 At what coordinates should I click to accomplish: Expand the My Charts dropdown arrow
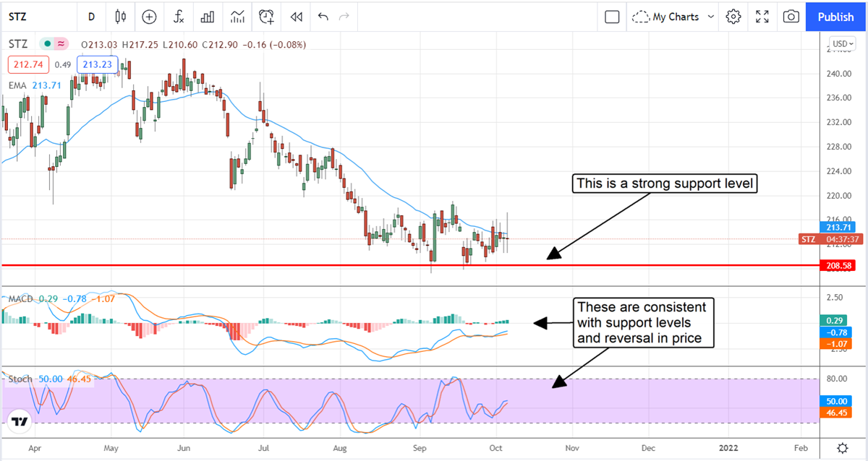[710, 16]
